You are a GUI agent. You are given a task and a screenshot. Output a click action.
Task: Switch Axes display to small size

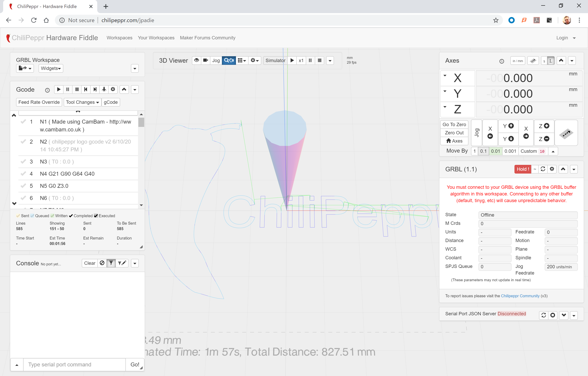tap(544, 61)
